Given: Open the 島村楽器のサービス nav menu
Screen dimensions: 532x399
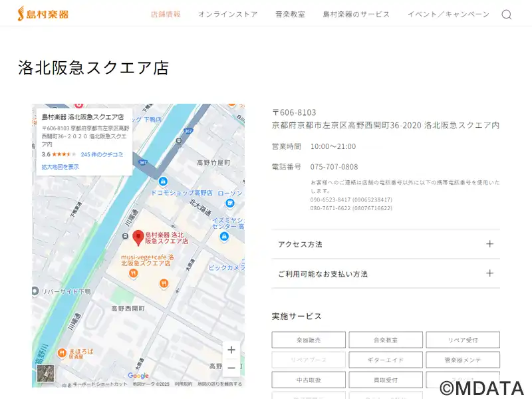Looking at the screenshot, I should [x=356, y=14].
